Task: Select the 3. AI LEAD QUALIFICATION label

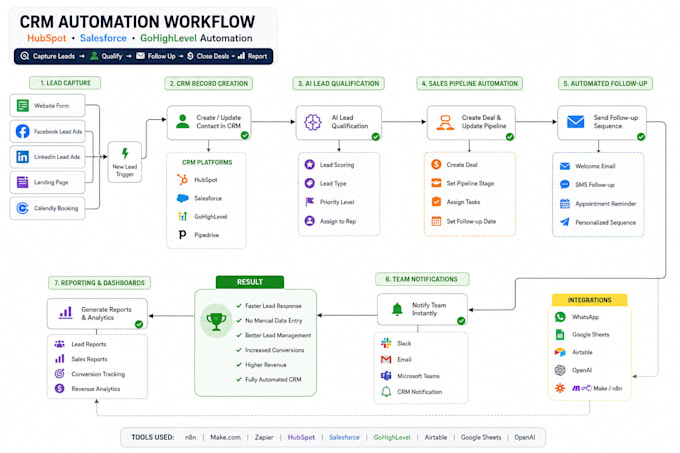Action: coord(338,83)
